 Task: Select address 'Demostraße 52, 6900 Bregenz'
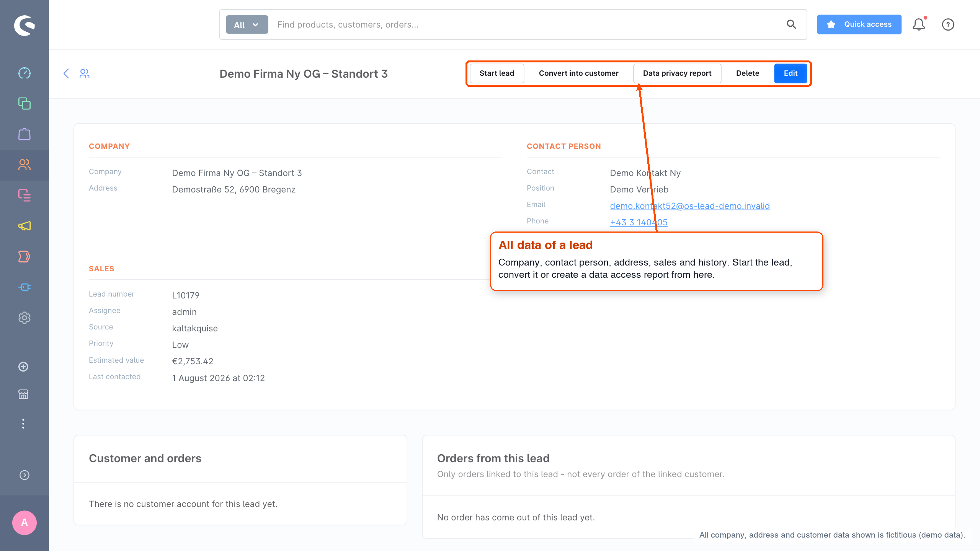tap(234, 189)
